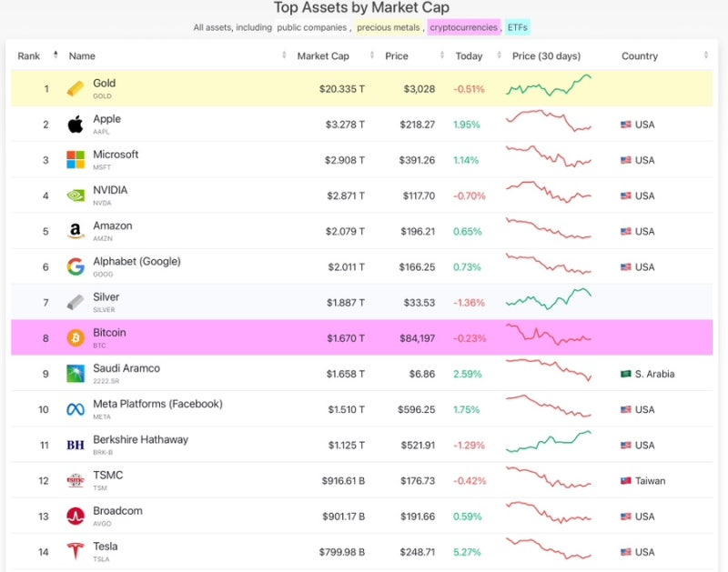Sort table by Market Cap column

[x=323, y=55]
